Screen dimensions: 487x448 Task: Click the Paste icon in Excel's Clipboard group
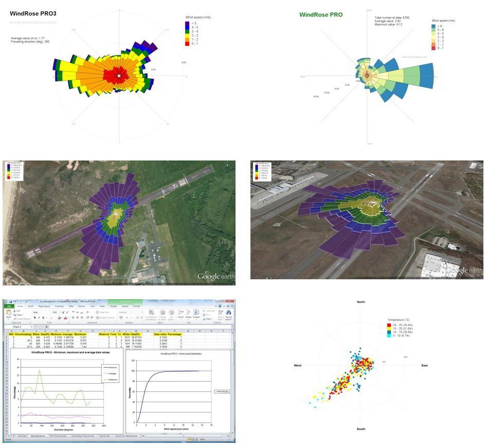click(x=8, y=313)
